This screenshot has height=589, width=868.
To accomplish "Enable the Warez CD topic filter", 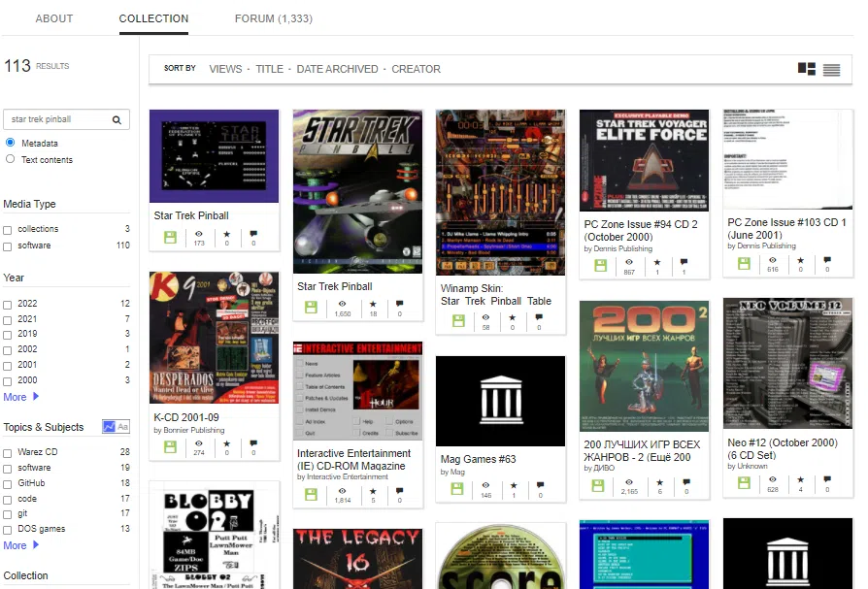I will [x=9, y=450].
